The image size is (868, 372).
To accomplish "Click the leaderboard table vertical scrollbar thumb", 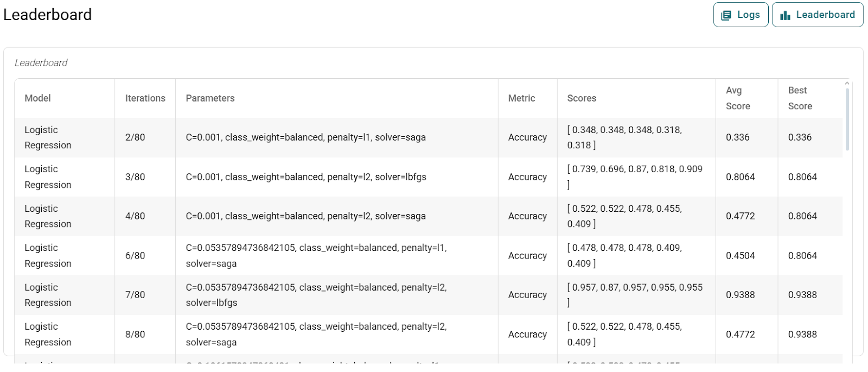I will coord(847,119).
